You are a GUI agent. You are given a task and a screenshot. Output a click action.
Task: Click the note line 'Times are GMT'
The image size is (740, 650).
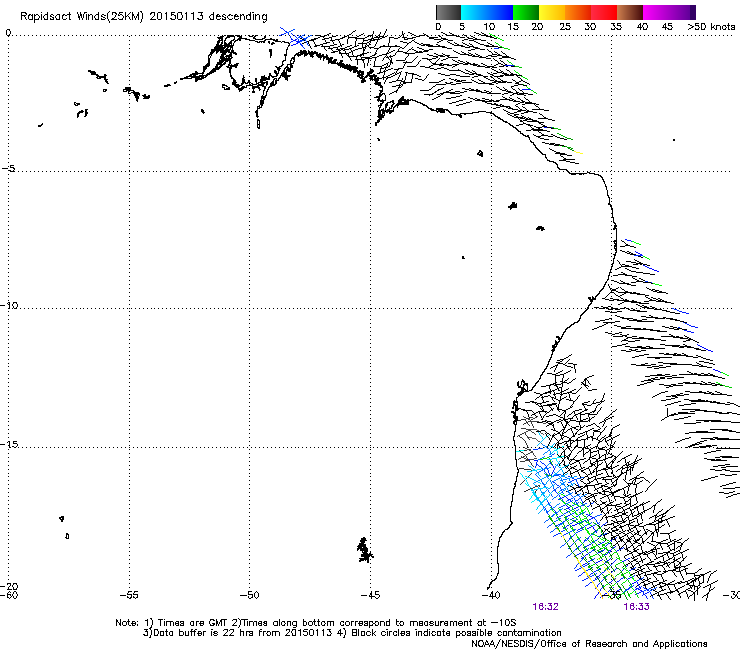coord(193,623)
